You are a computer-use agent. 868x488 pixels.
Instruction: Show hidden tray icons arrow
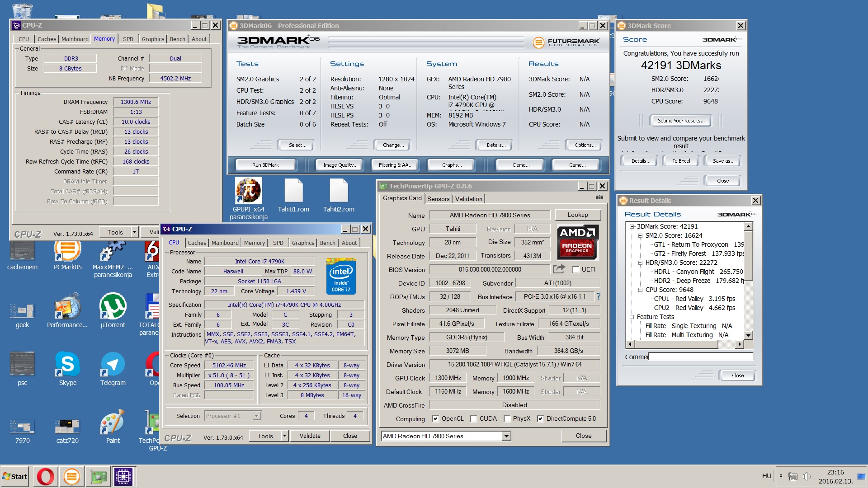781,476
